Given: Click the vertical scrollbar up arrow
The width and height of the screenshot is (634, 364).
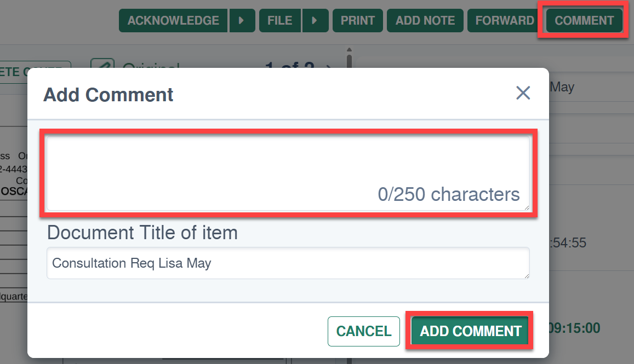Looking at the screenshot, I should coord(350,50).
